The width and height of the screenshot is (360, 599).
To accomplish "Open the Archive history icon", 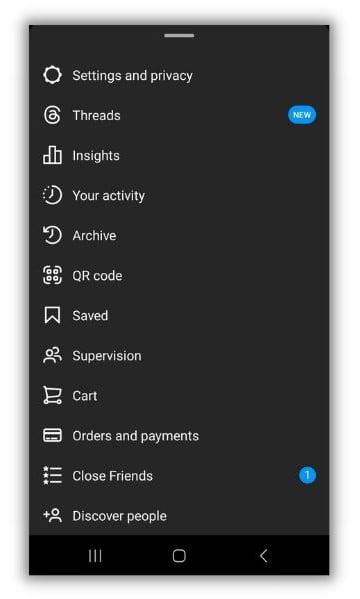I will (52, 235).
